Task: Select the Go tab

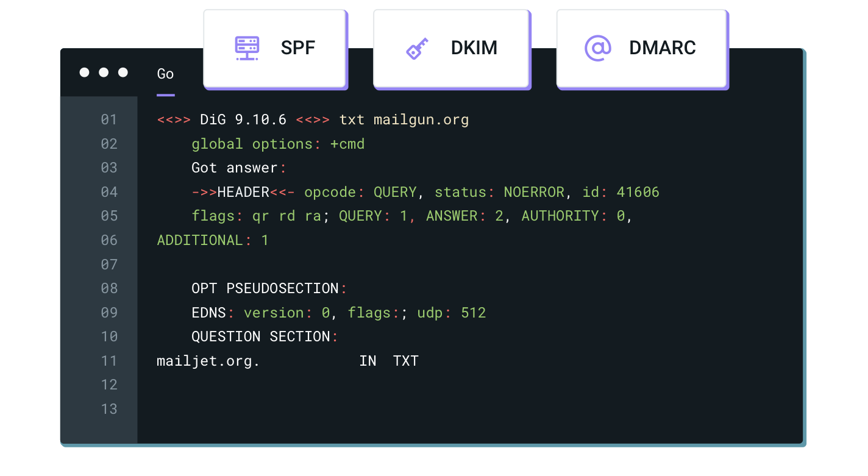Action: (x=166, y=74)
